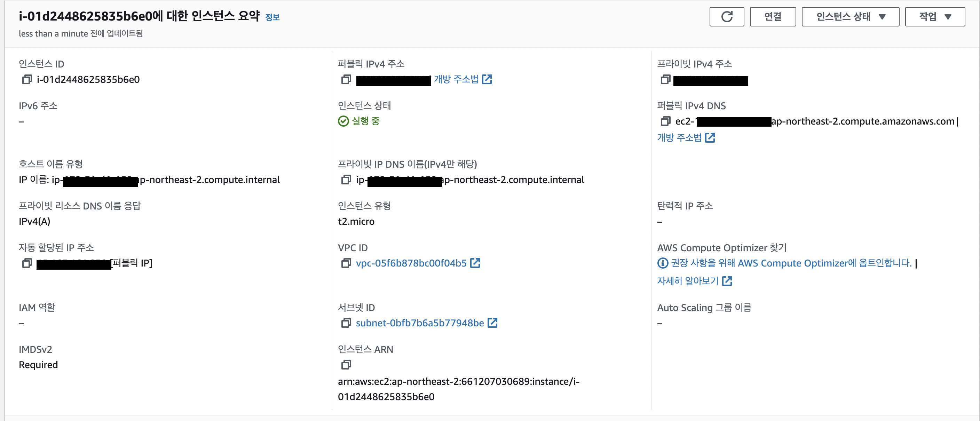Copy the VPC ID value
Viewport: 980px width, 421px height.
coord(346,263)
